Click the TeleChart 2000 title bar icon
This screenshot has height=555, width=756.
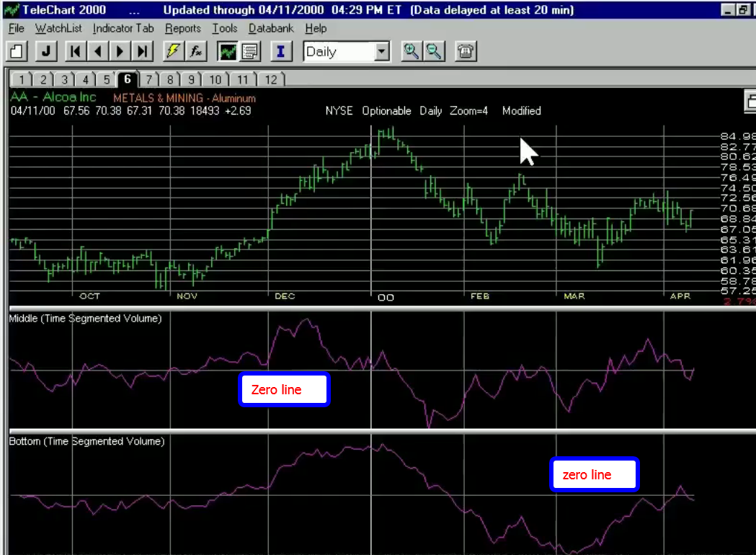click(x=12, y=9)
